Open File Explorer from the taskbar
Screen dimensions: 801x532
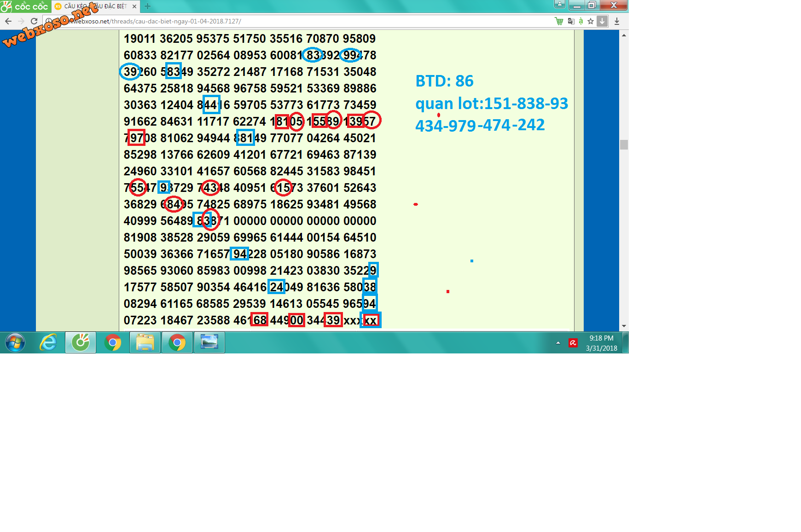point(145,343)
